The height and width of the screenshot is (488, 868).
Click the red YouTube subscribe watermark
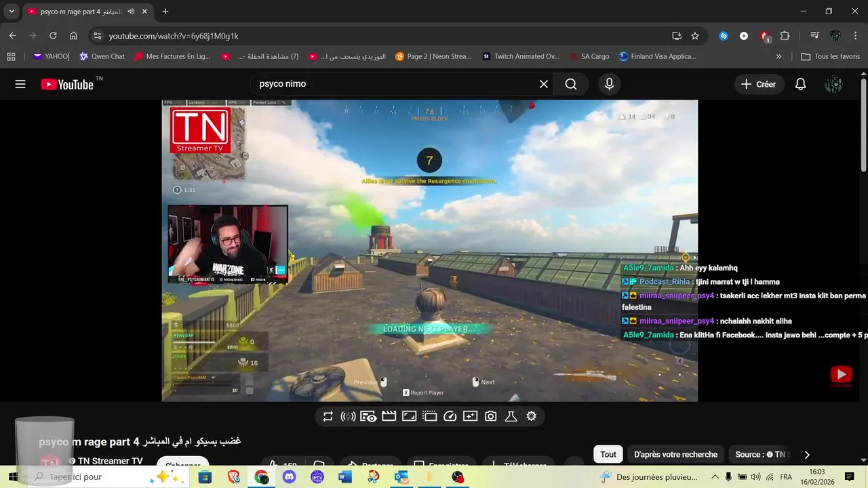click(841, 375)
